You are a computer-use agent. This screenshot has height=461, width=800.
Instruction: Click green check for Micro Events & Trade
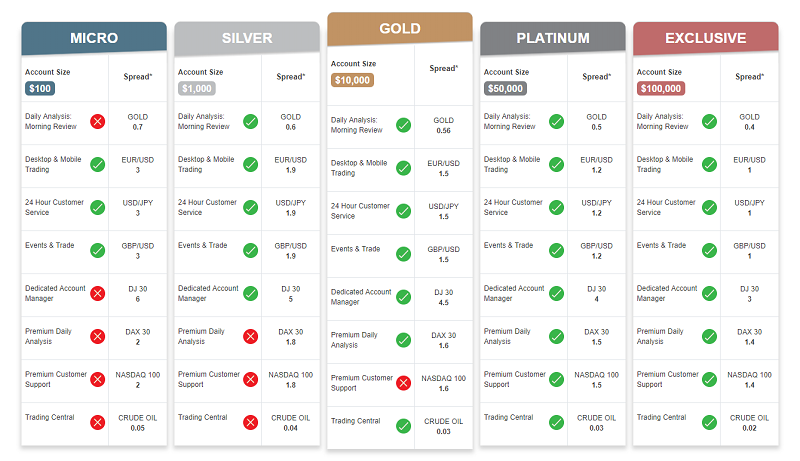pos(97,250)
